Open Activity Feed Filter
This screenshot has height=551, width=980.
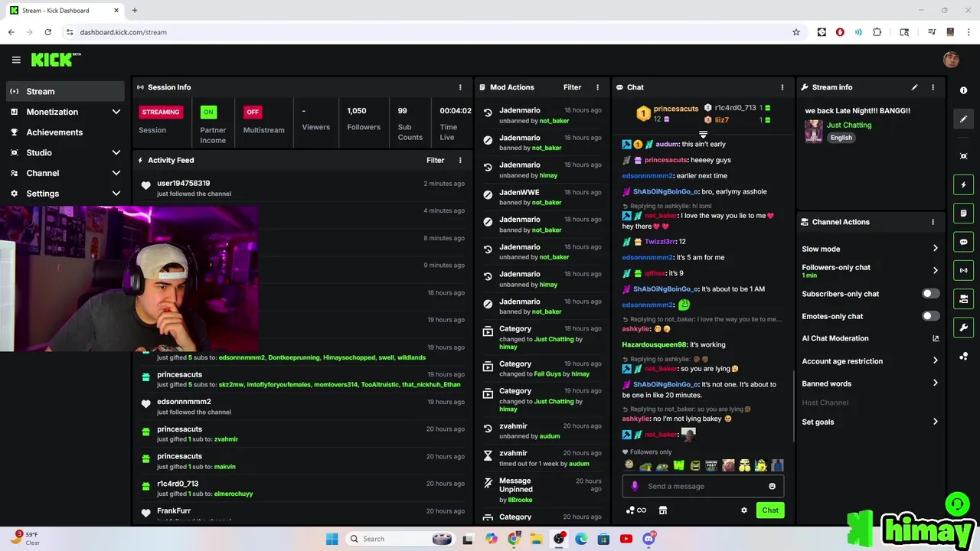pyautogui.click(x=435, y=160)
